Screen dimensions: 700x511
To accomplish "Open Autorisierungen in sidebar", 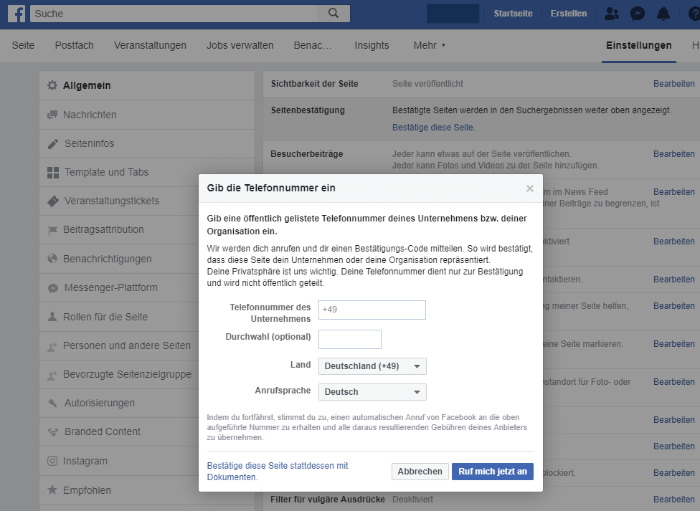I will pos(119,403).
